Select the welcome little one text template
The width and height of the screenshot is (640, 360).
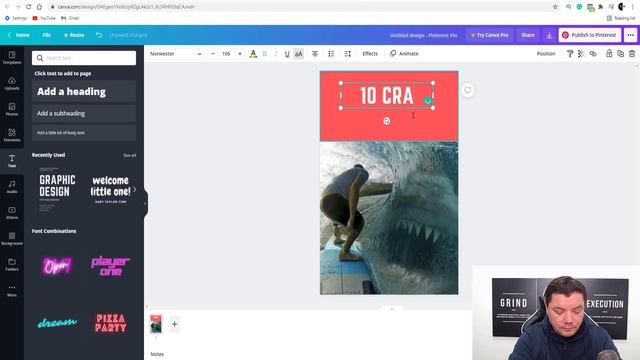pos(111,189)
